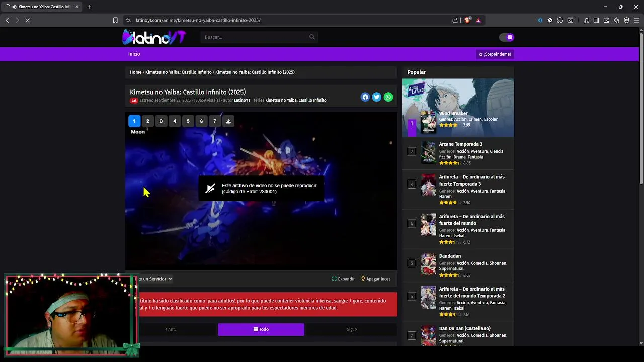Viewport: 644px width, 362px height.
Task: Toggle the browser sidebar panel icon
Action: pyautogui.click(x=596, y=20)
